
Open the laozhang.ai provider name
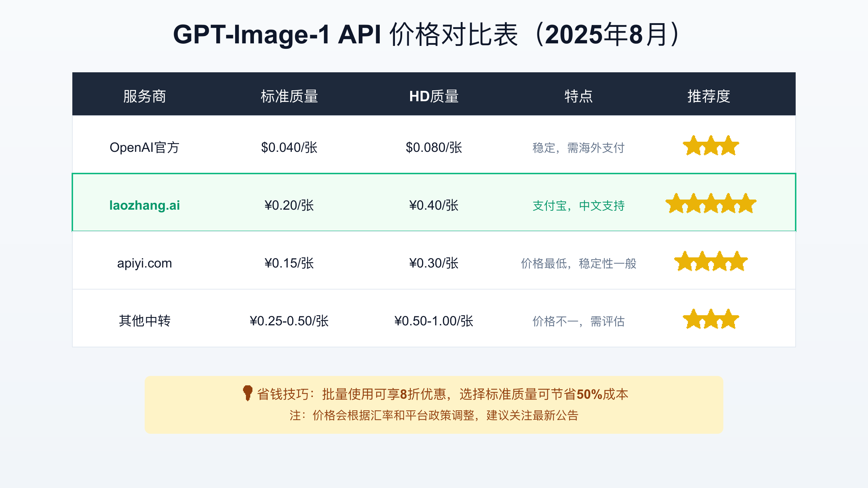(145, 205)
